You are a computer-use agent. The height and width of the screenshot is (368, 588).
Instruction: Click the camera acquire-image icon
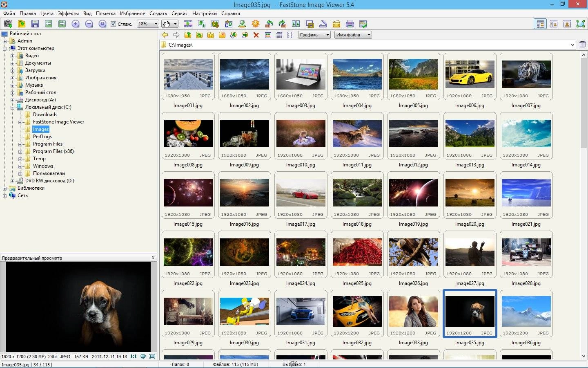(8, 24)
